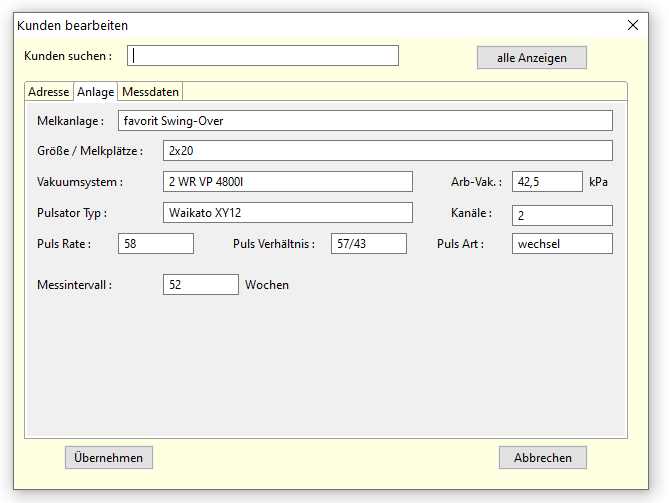Click the Puls Art field showing wechsel
The image size is (669, 503).
tap(562, 244)
